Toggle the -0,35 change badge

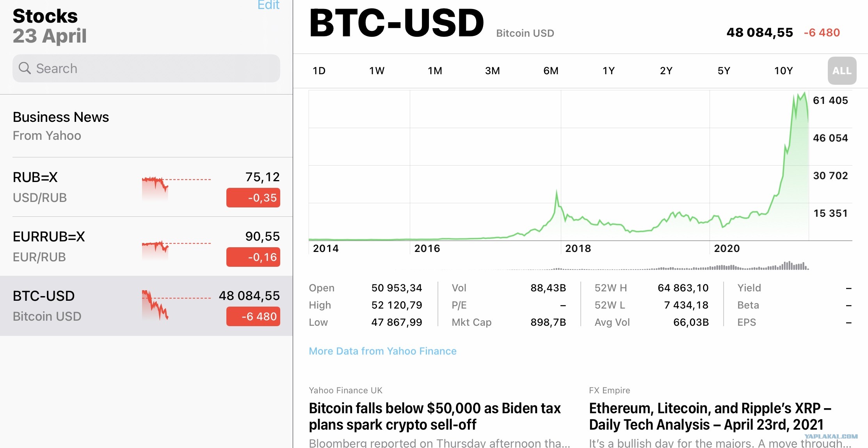point(253,198)
